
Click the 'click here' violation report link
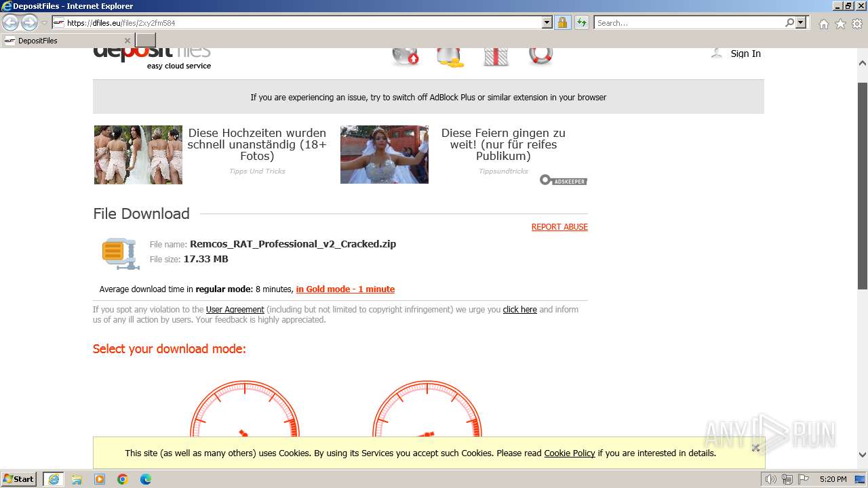[x=519, y=310]
